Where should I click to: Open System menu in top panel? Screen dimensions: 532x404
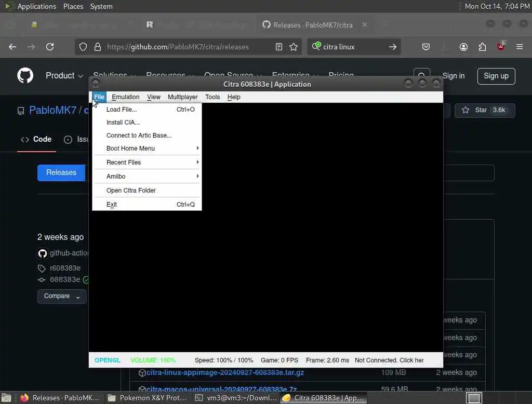pos(101,6)
